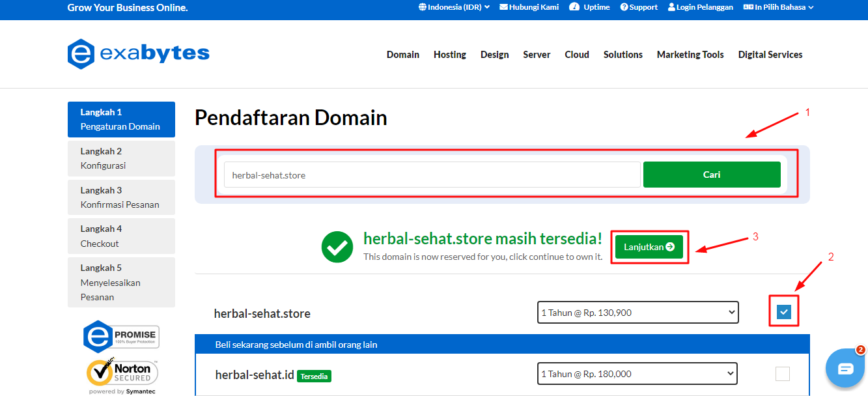Switch to Langkah 2 Konfigurasi
This screenshot has height=396, width=868.
[x=121, y=158]
